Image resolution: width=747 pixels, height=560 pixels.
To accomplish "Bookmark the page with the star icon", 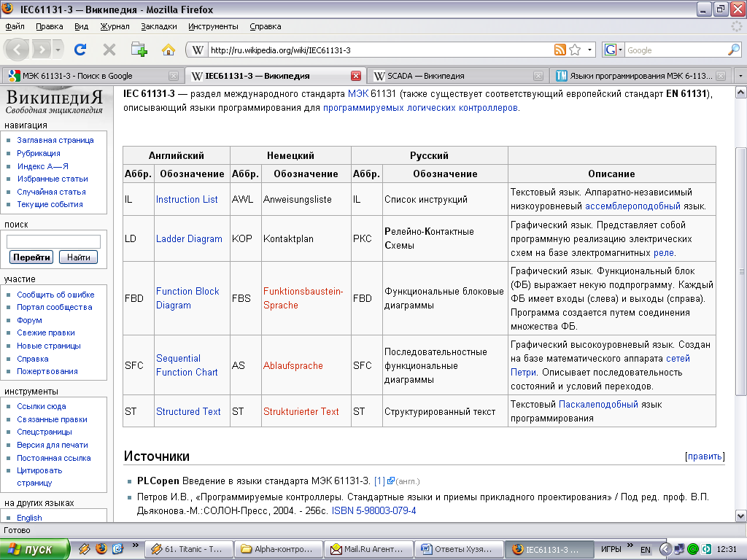I will point(575,50).
